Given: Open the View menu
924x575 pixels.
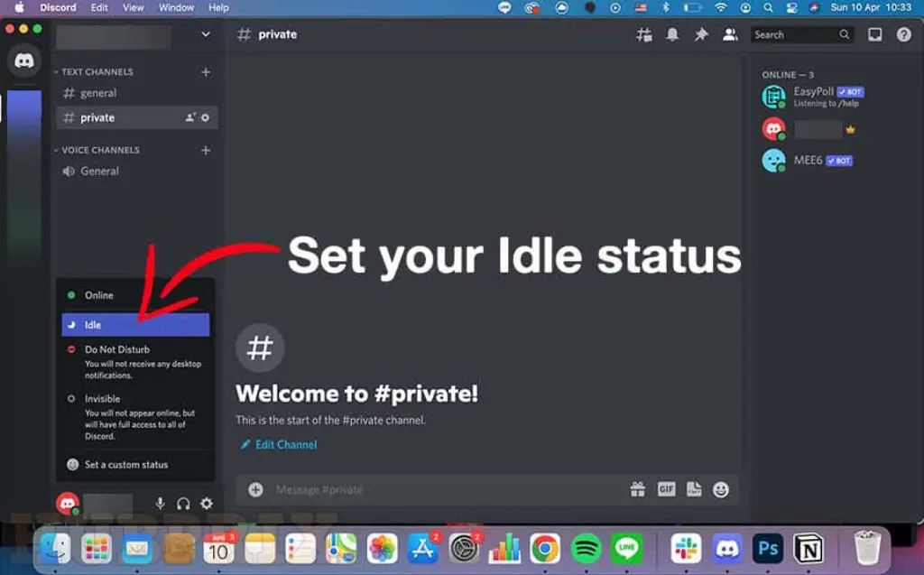Looking at the screenshot, I should [x=134, y=7].
